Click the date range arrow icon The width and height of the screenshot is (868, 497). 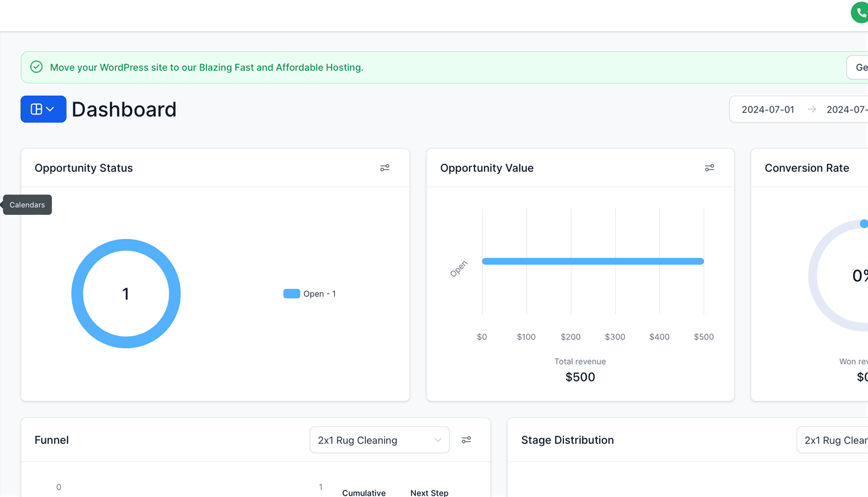pos(812,109)
